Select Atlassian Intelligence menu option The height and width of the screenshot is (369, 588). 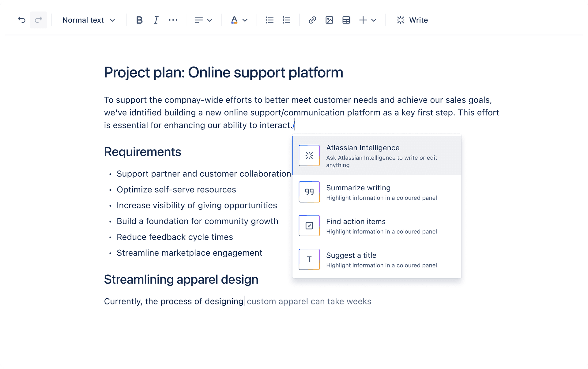pos(377,156)
